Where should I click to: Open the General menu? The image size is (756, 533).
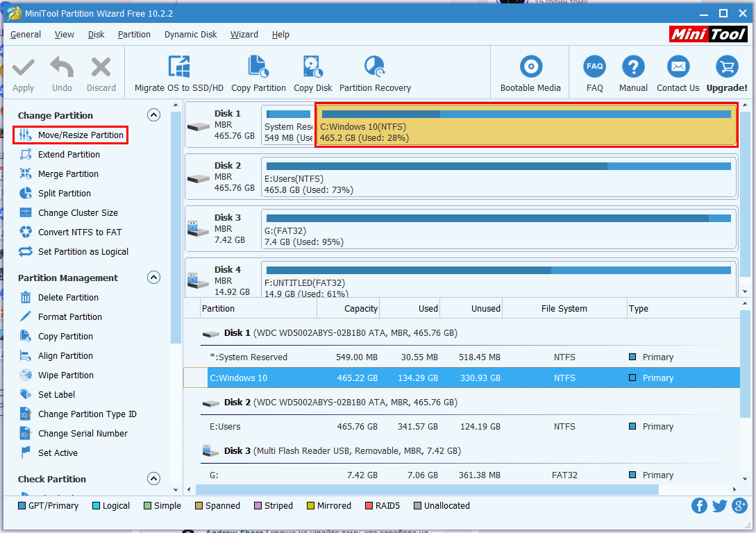coord(26,35)
